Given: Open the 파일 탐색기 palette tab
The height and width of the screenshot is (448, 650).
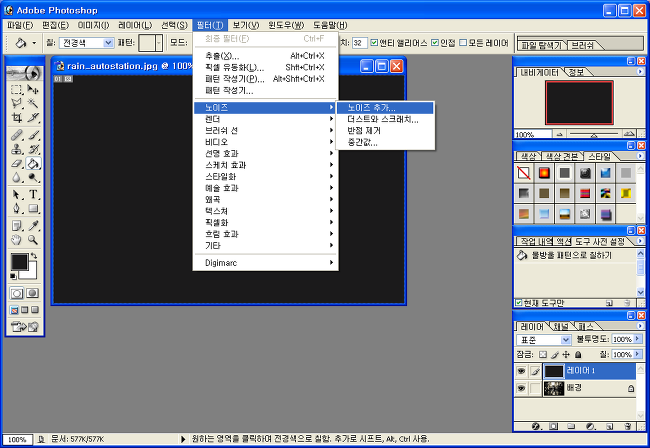Looking at the screenshot, I should [541, 45].
